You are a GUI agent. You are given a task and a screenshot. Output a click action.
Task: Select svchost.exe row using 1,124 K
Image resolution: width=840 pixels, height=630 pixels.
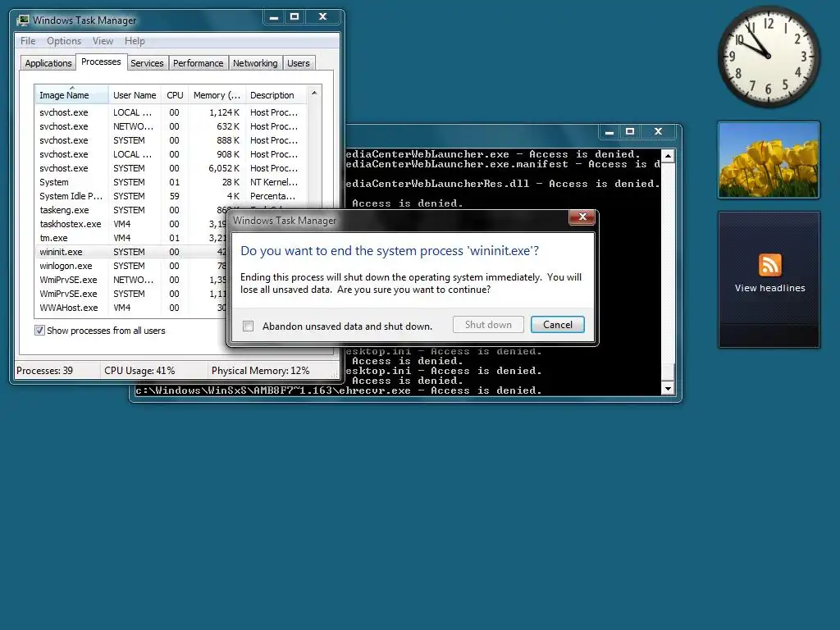click(x=171, y=112)
